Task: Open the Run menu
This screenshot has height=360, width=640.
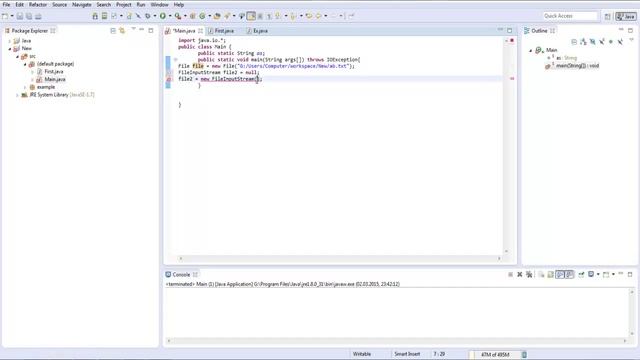Action: coord(141,4)
